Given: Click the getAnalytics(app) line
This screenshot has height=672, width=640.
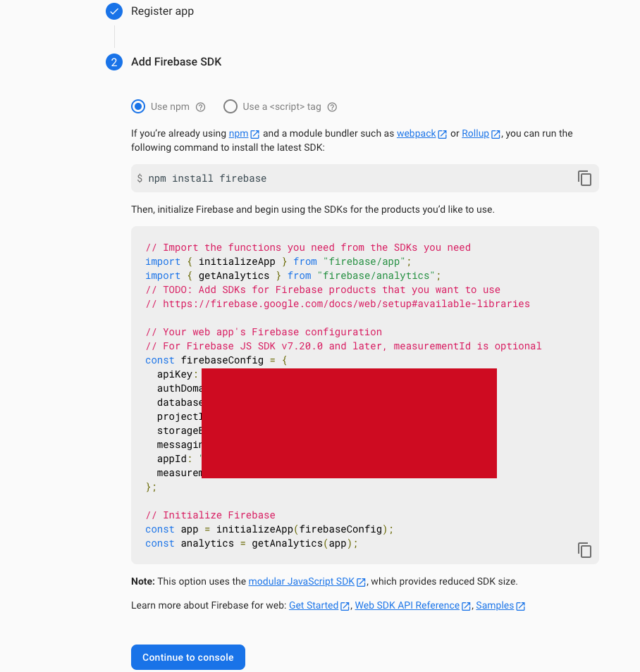Looking at the screenshot, I should point(252,543).
